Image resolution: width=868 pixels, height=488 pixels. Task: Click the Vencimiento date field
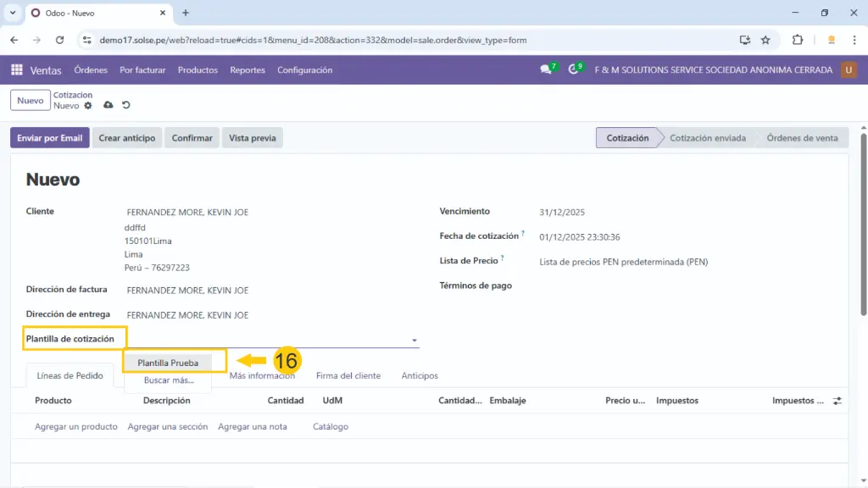pyautogui.click(x=562, y=213)
